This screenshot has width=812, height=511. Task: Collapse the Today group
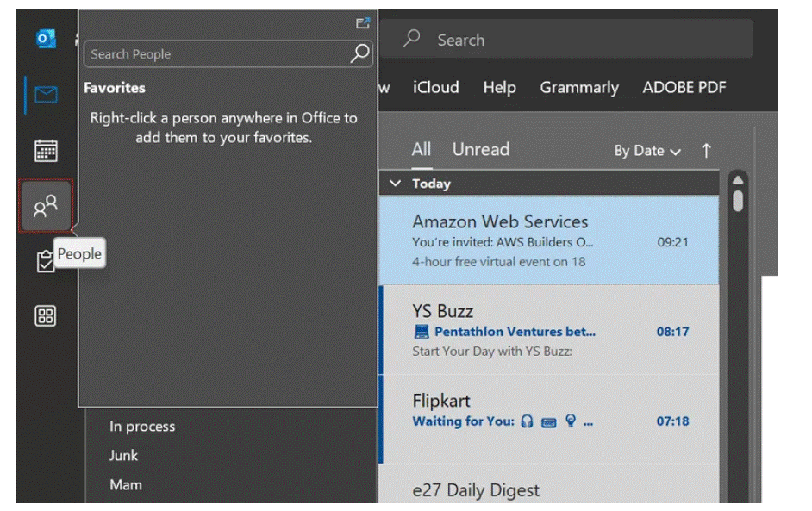395,184
